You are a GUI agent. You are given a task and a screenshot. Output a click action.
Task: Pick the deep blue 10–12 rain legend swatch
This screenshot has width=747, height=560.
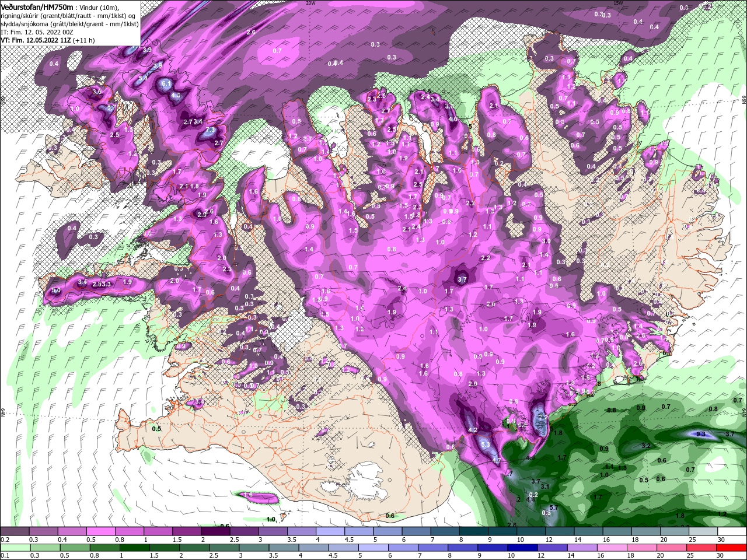(x=522, y=547)
